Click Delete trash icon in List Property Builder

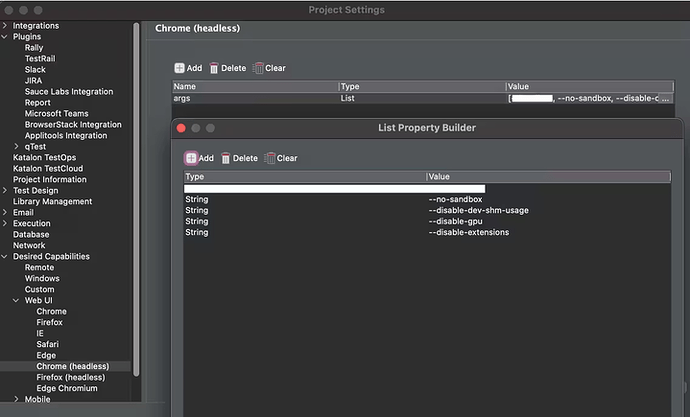[x=225, y=158]
